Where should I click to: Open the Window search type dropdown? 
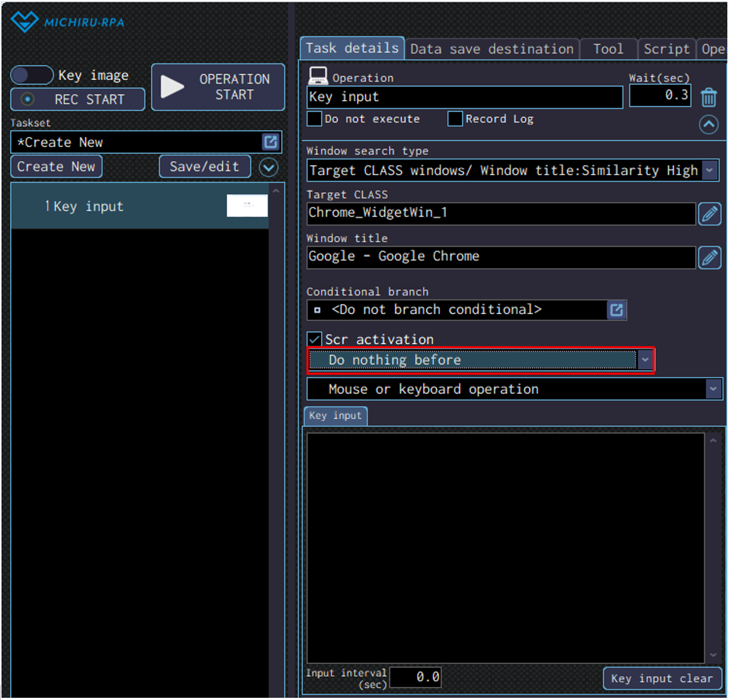pyautogui.click(x=710, y=171)
